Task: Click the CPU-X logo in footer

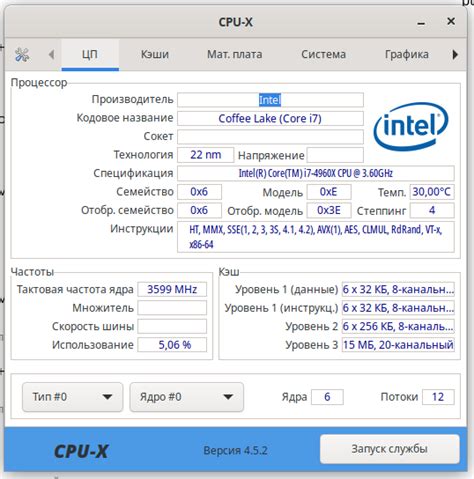Action: (x=81, y=451)
